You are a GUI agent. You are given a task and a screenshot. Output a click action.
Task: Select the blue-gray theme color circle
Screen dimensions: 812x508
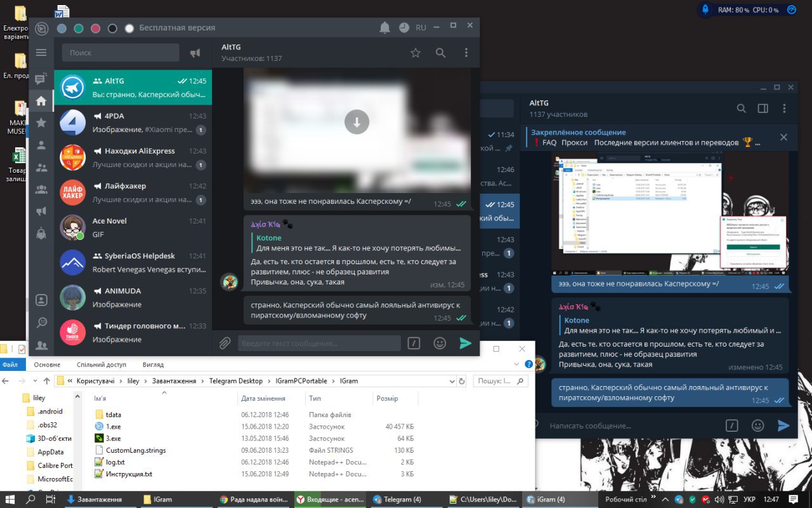click(x=62, y=28)
